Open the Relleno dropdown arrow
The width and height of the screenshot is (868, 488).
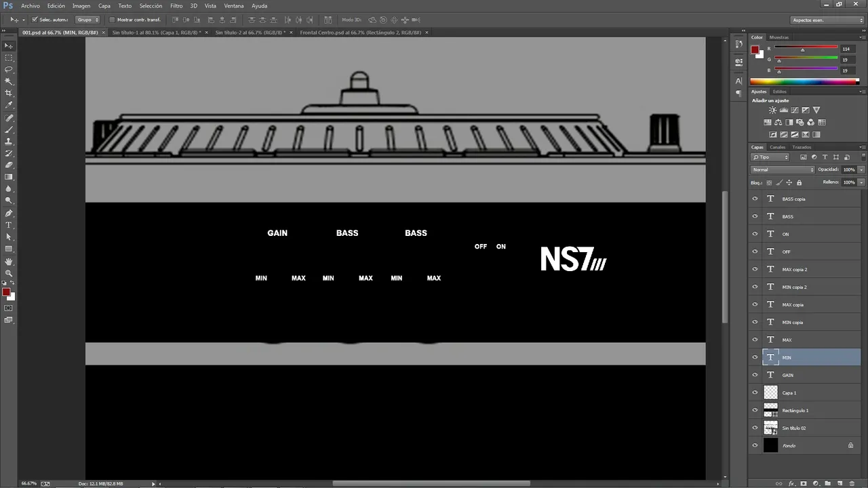(x=861, y=182)
